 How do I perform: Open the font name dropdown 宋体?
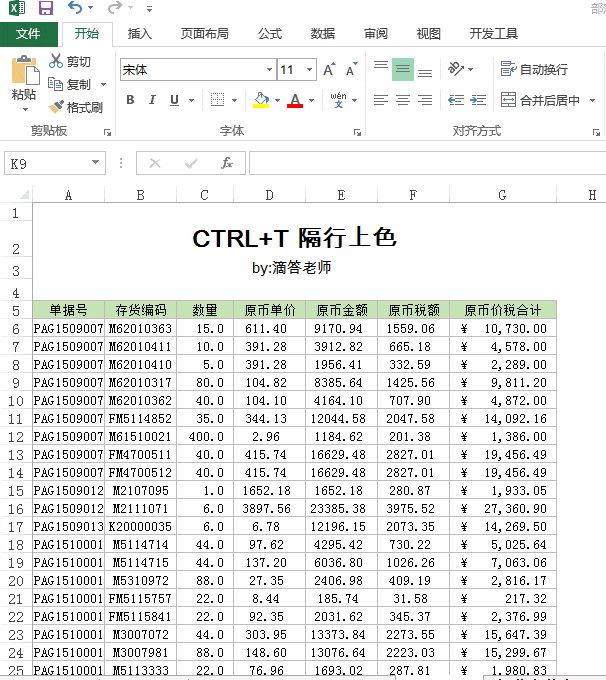(x=270, y=69)
